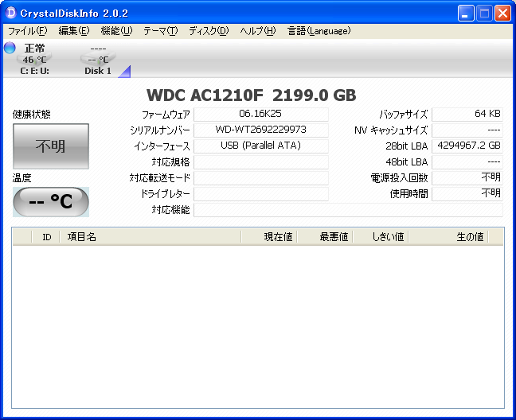Click the 温度 label
516x420 pixels.
(x=22, y=178)
